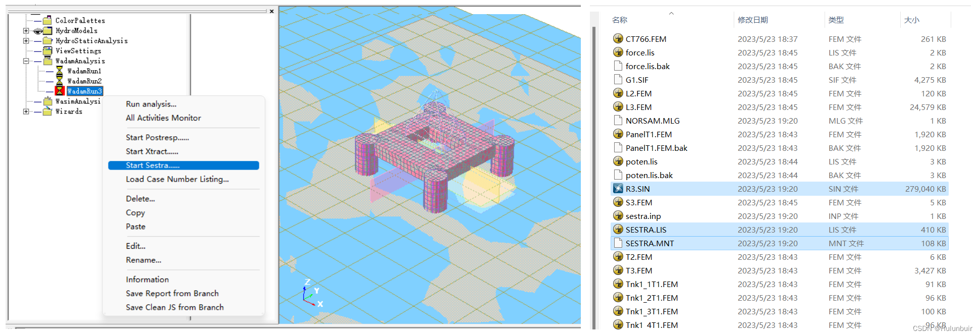The height and width of the screenshot is (336, 980).
Task: Choose Delete... in context menu
Action: click(x=184, y=199)
